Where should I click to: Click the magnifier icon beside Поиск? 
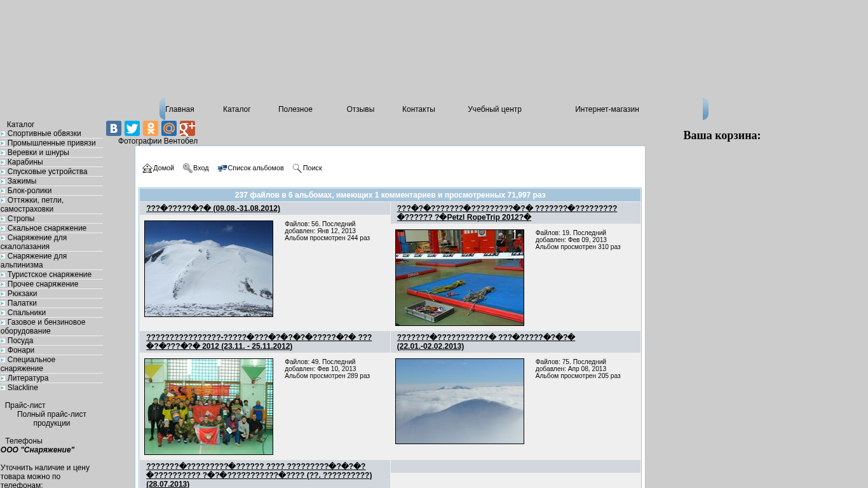[297, 168]
